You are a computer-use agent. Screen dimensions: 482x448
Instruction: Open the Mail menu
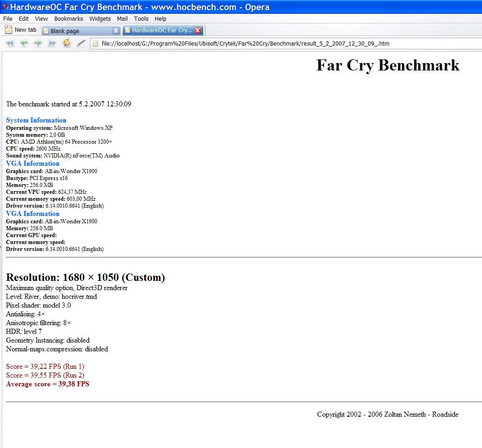[x=122, y=19]
